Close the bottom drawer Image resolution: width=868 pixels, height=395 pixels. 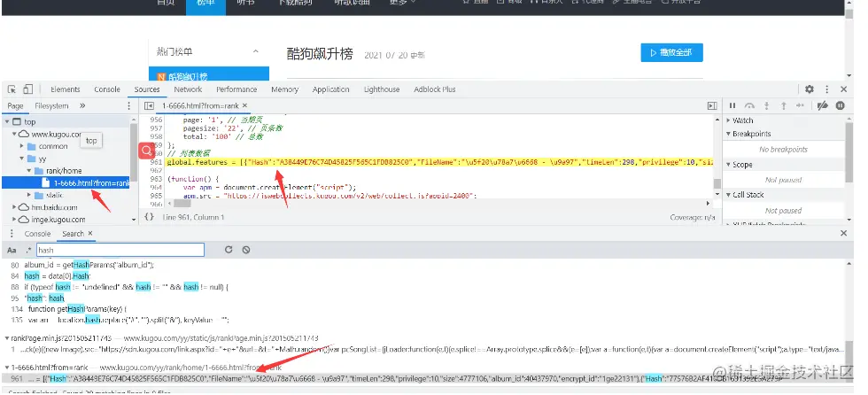843,234
